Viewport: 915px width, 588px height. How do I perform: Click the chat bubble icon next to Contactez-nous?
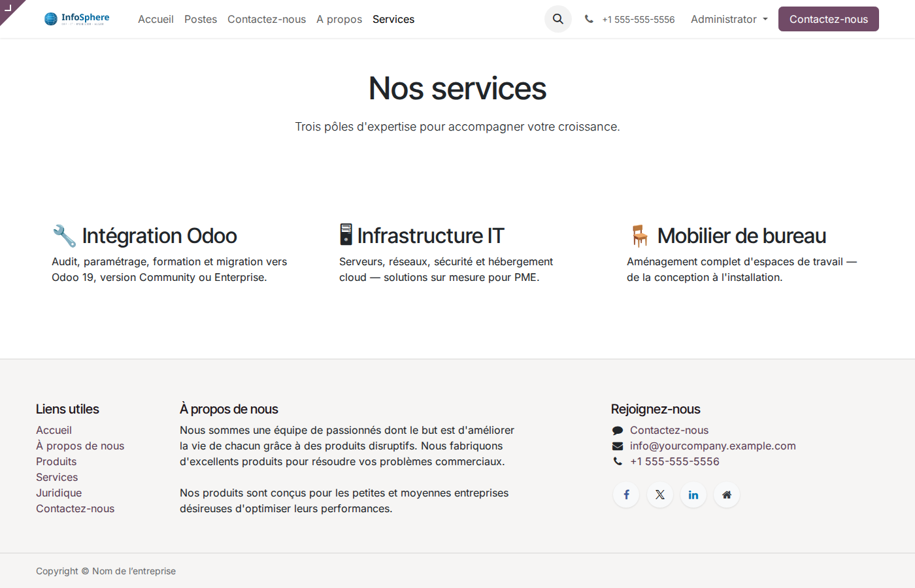point(618,430)
